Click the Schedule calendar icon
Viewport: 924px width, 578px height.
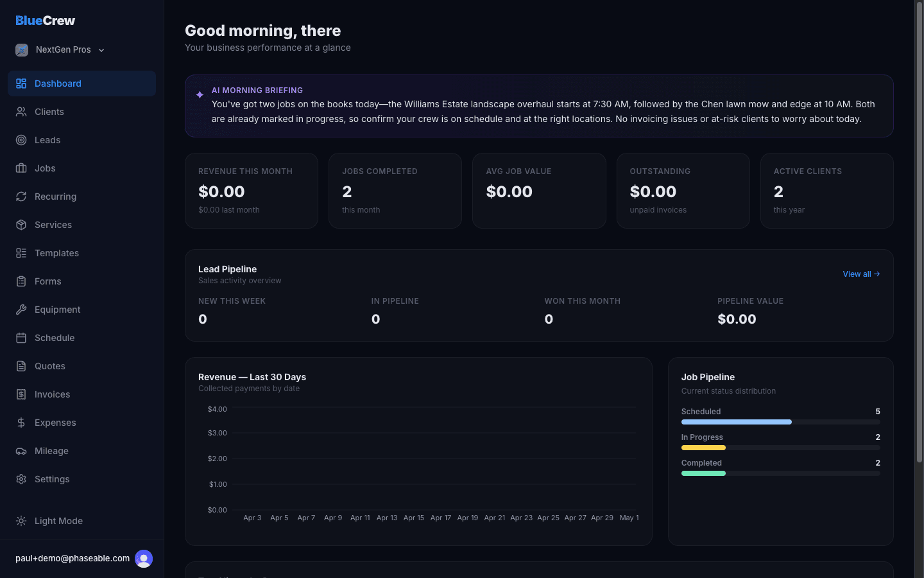(x=21, y=338)
